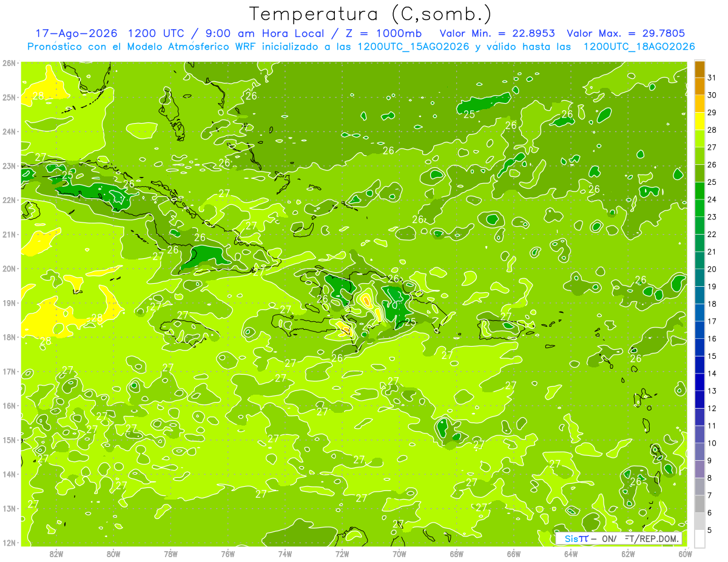This screenshot has height=562, width=728.
Task: Click the latitude axis label '12N'
Action: click(9, 543)
